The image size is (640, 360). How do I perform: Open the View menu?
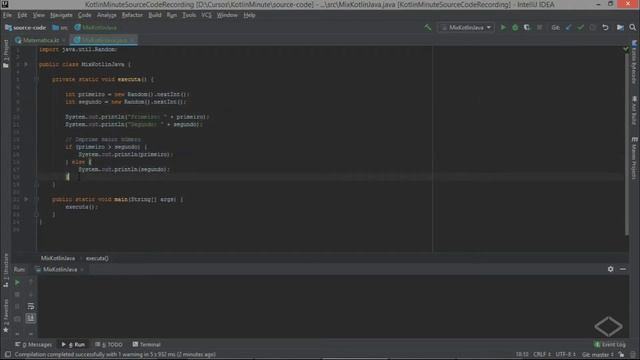coord(39,15)
